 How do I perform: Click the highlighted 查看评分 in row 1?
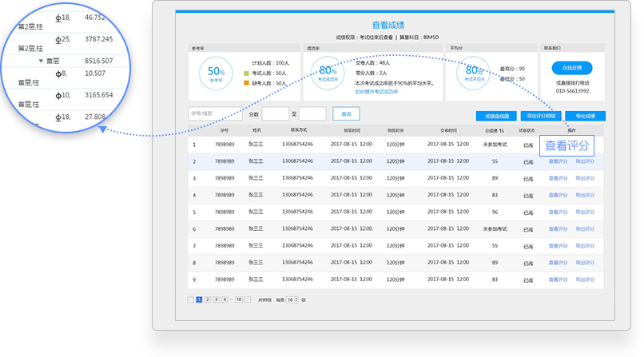point(567,145)
